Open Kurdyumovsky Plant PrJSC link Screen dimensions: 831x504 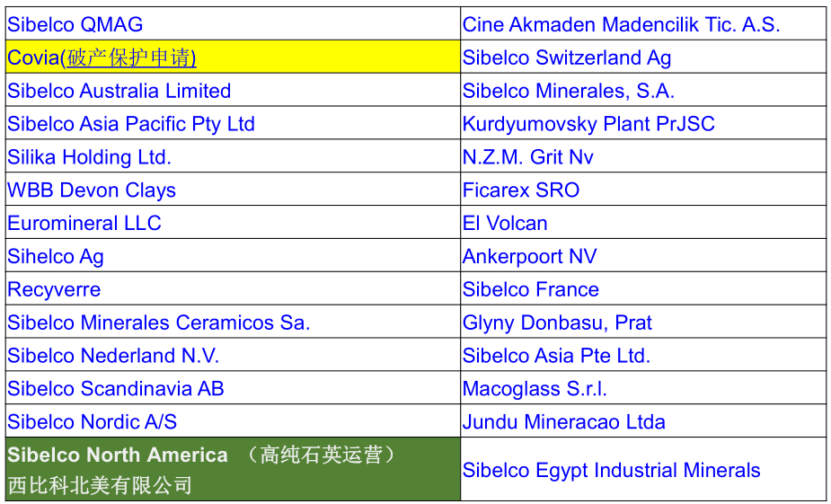[x=588, y=124]
